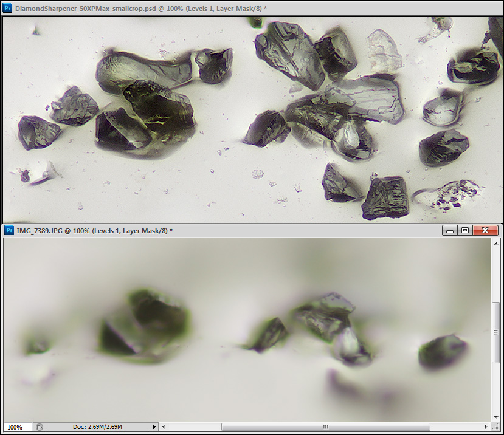Screen dimensions: 504x435
Task: Maximize the IMG_7389.JPG document window
Action: point(464,230)
